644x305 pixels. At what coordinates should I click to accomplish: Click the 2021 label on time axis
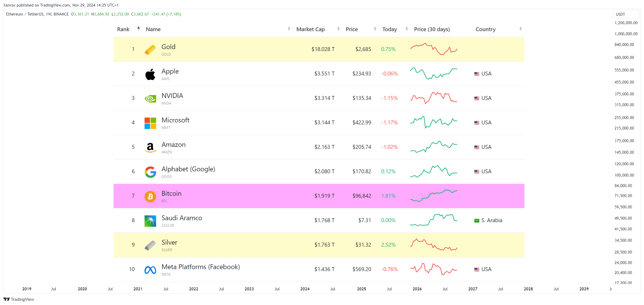[138, 289]
